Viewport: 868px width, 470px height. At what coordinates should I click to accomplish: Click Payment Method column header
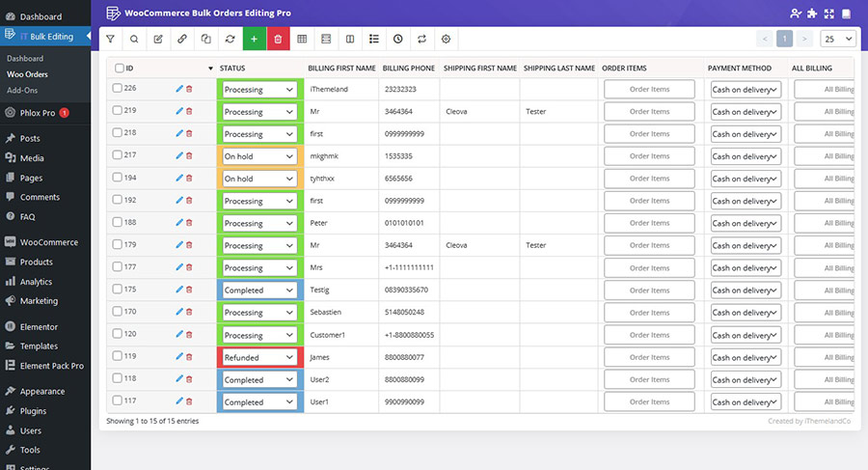pos(739,69)
